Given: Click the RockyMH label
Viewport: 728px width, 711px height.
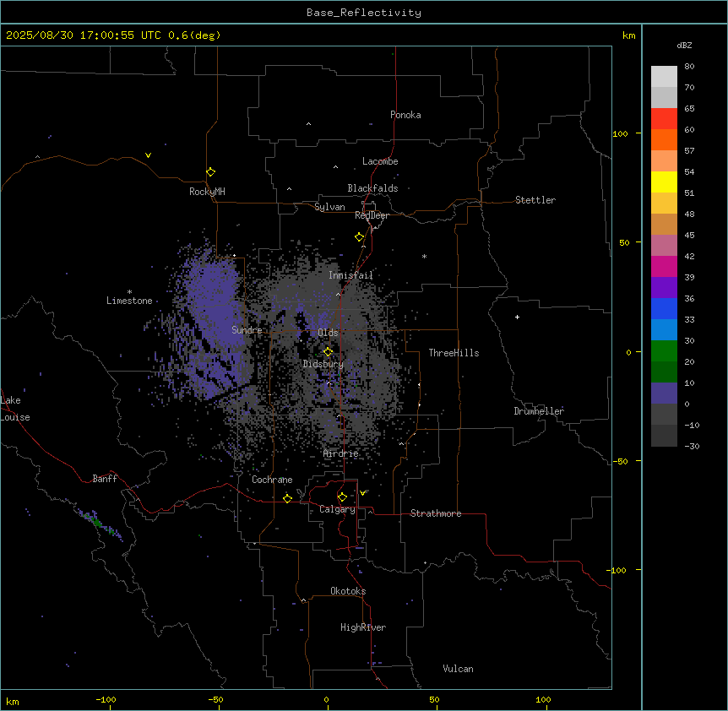Looking at the screenshot, I should [x=207, y=191].
